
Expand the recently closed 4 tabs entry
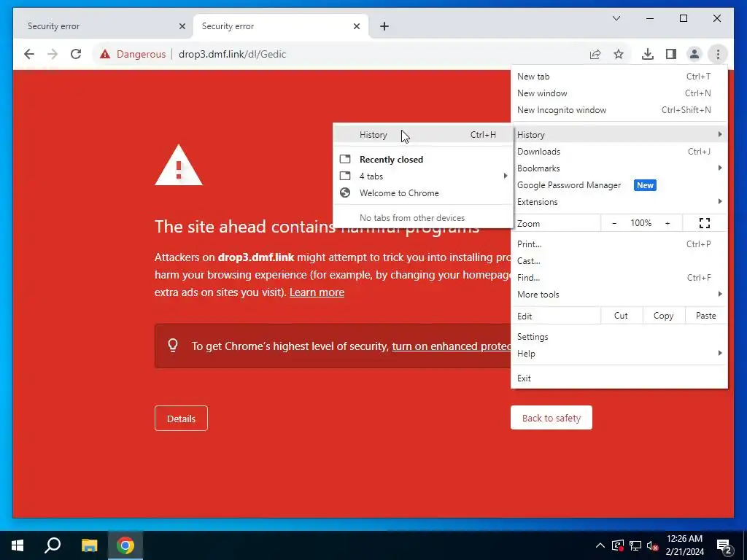(x=423, y=176)
